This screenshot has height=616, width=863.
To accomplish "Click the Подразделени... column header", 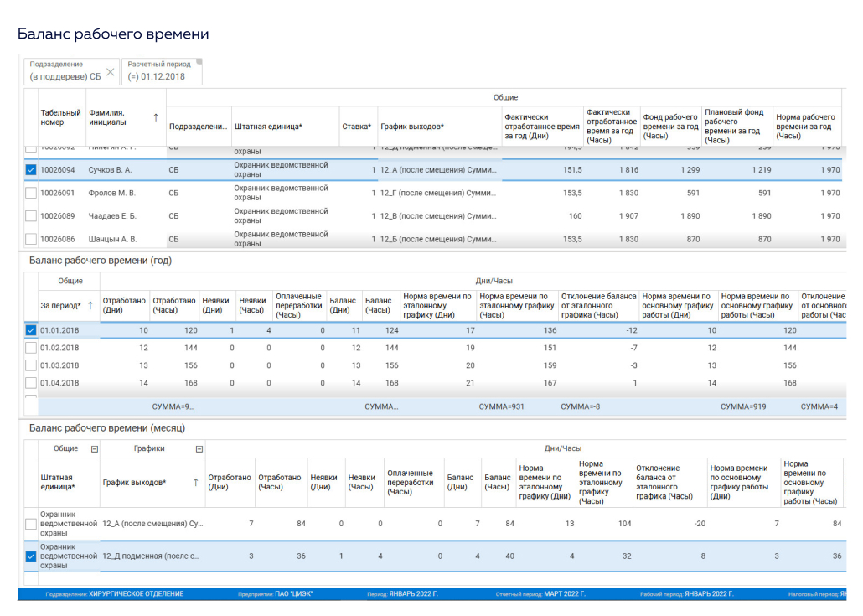I will tap(198, 127).
